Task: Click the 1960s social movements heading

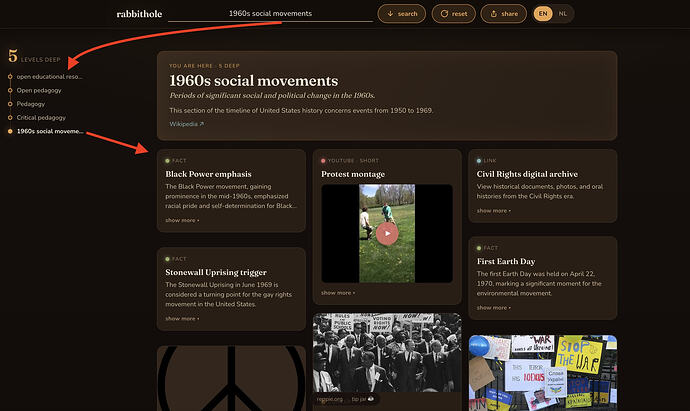Action: (253, 81)
